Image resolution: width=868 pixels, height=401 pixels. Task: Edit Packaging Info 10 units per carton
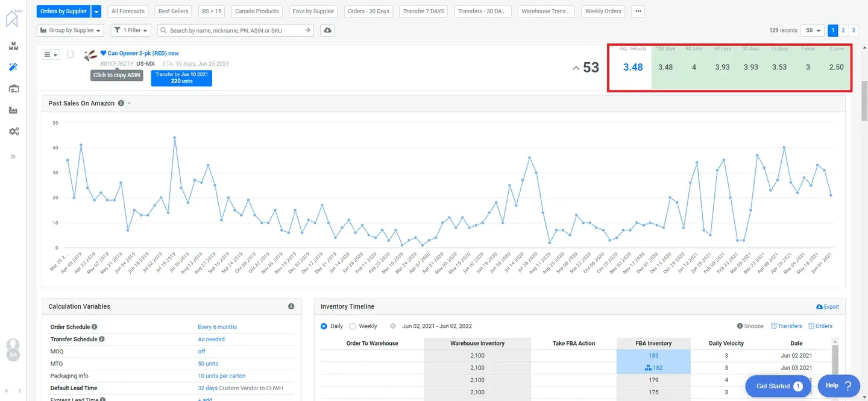click(x=221, y=376)
